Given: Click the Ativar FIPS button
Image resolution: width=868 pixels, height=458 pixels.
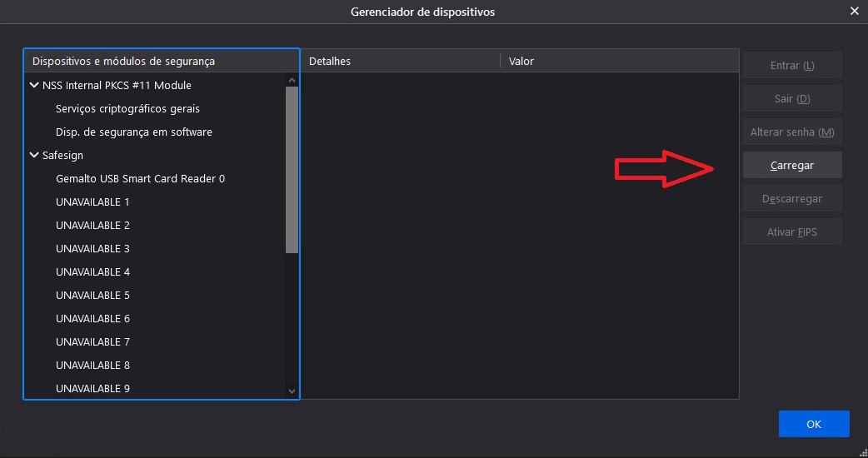Looking at the screenshot, I should click(x=791, y=231).
